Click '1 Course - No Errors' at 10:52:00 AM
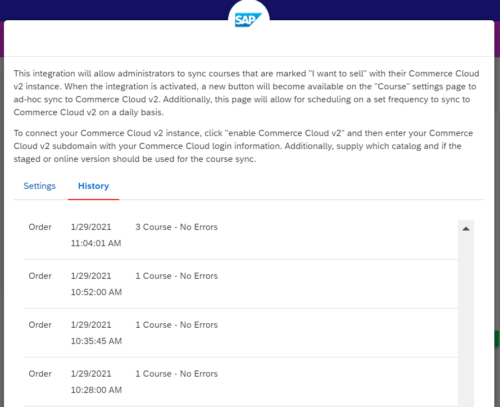500x407 pixels. pyautogui.click(x=177, y=276)
